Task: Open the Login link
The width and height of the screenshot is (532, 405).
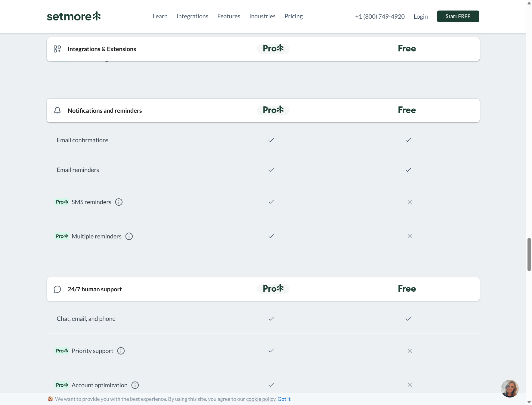Action: click(x=421, y=17)
